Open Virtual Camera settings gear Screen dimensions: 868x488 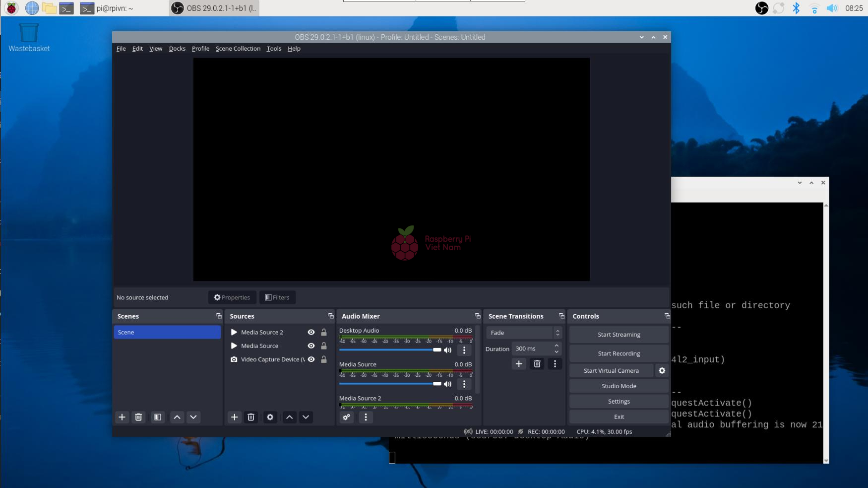(x=662, y=370)
